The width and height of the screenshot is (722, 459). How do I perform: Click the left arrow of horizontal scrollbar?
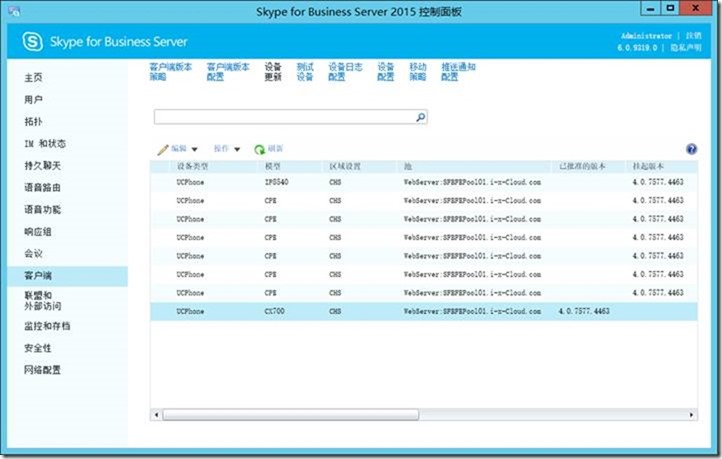(157, 415)
